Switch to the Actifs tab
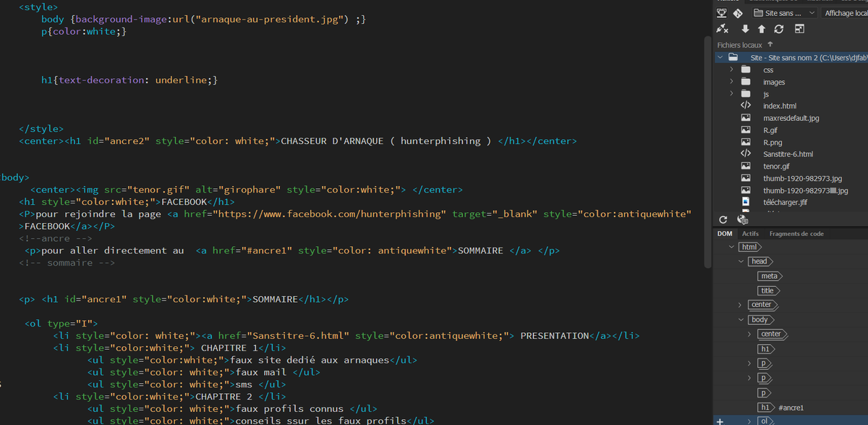Image resolution: width=868 pixels, height=425 pixels. [x=750, y=234]
